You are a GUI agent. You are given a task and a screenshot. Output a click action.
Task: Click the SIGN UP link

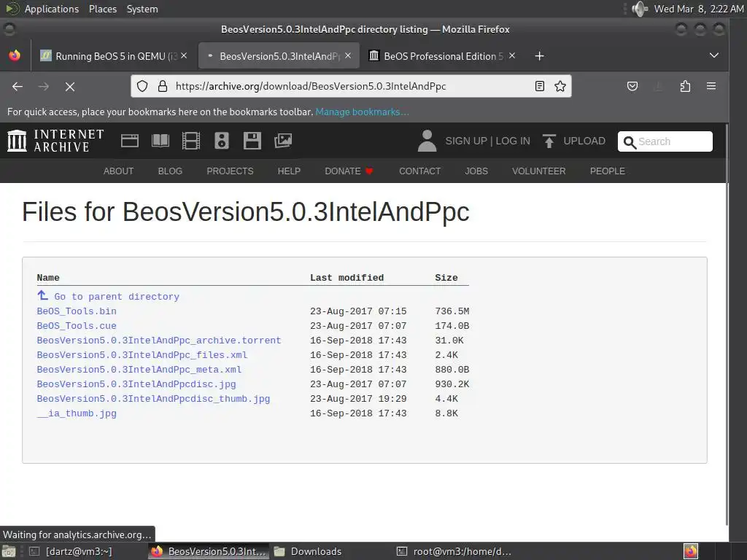coord(466,141)
